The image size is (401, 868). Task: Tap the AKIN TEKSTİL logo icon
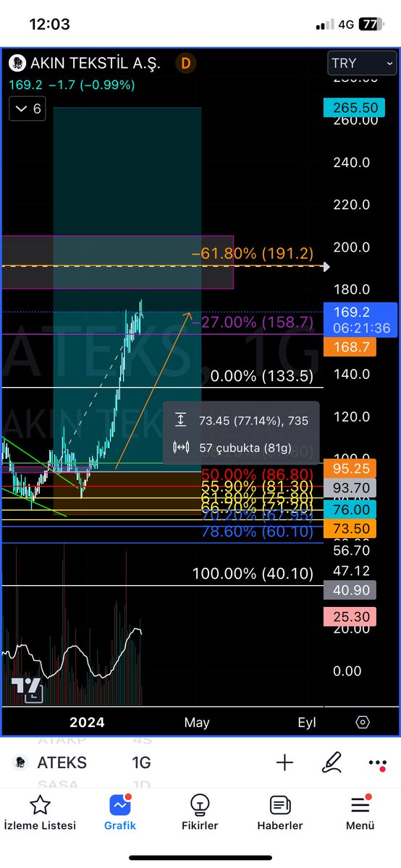17,63
